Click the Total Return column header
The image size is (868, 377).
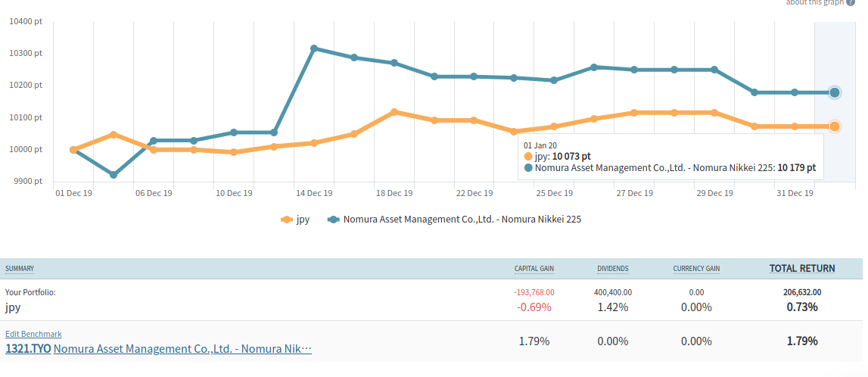[802, 268]
